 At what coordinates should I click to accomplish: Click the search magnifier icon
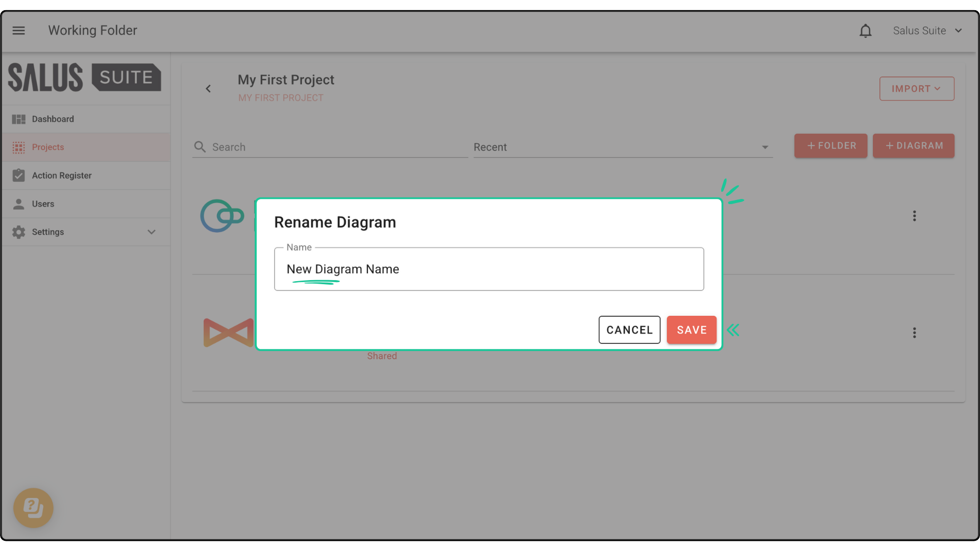(200, 147)
